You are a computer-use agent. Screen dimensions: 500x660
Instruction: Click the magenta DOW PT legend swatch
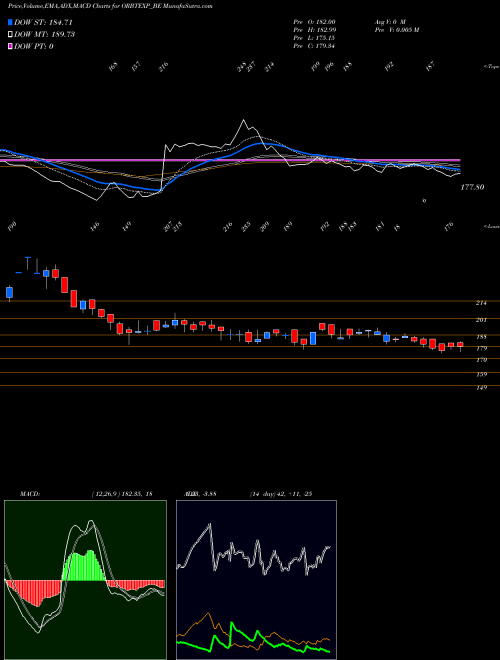click(x=10, y=46)
